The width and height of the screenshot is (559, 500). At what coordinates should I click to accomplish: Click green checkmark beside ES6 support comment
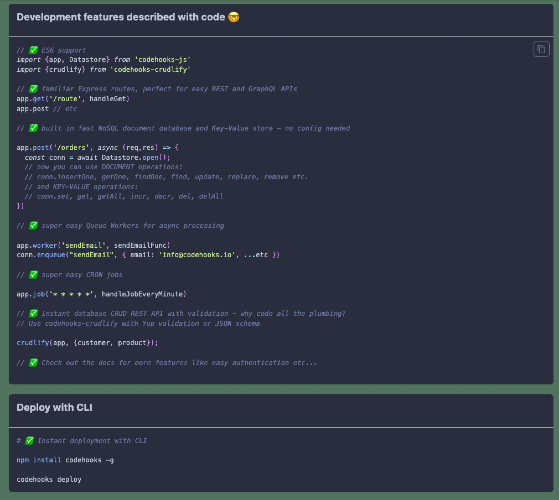tap(33, 50)
